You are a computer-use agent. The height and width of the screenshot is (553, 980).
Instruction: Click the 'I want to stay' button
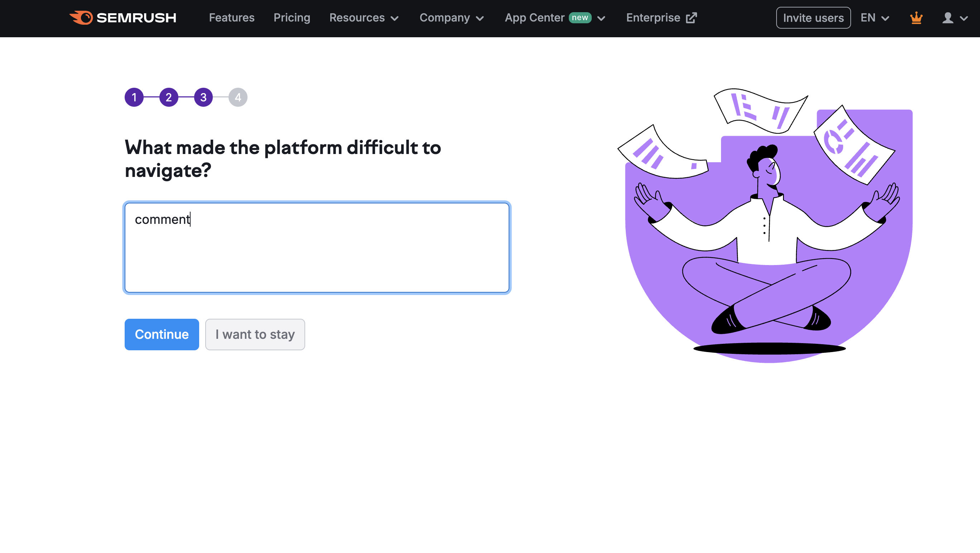tap(255, 334)
